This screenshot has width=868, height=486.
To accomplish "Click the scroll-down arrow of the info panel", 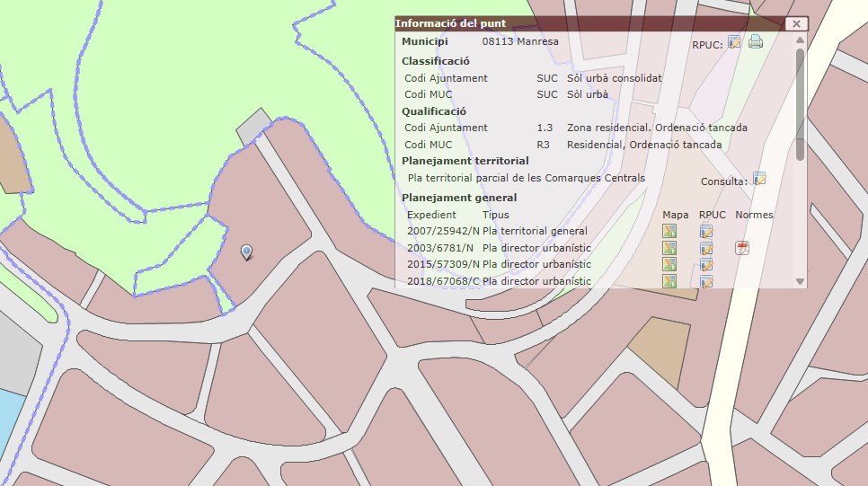I will pos(800,281).
